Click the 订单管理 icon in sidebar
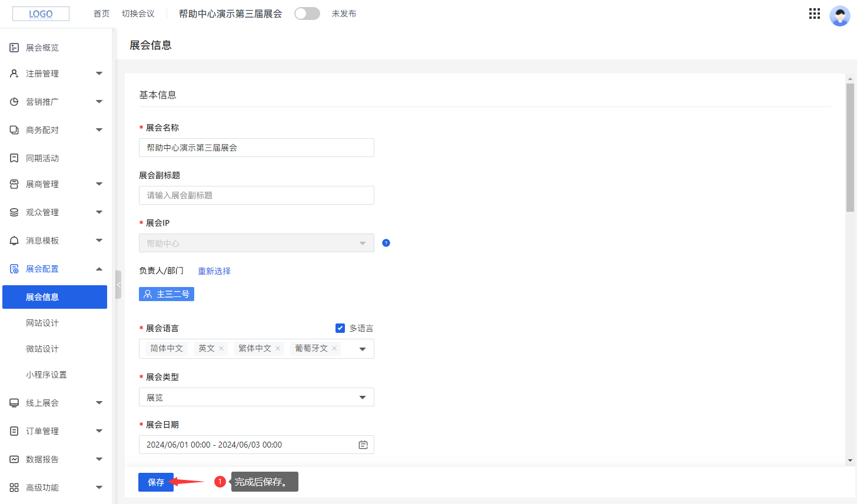857x504 pixels. (14, 430)
